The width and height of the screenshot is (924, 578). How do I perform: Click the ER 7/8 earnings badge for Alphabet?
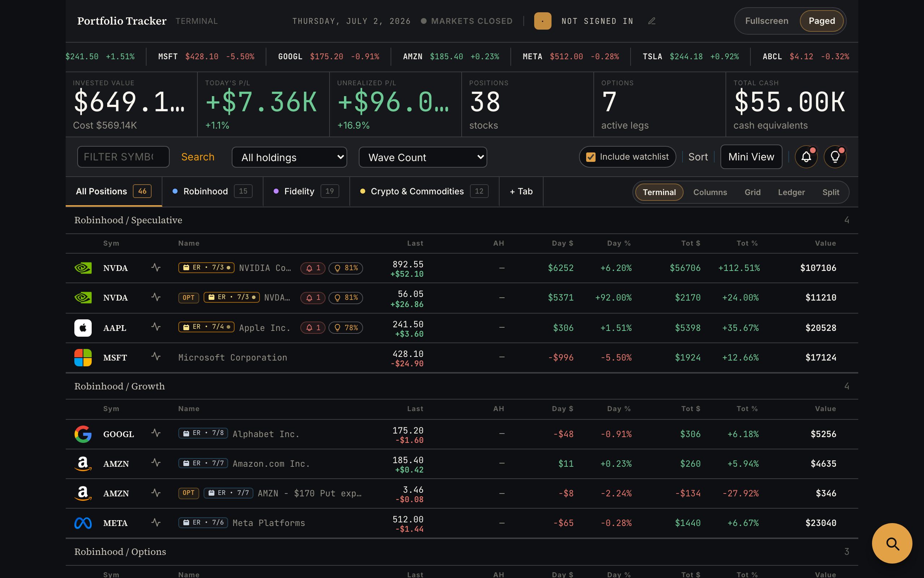coord(203,433)
